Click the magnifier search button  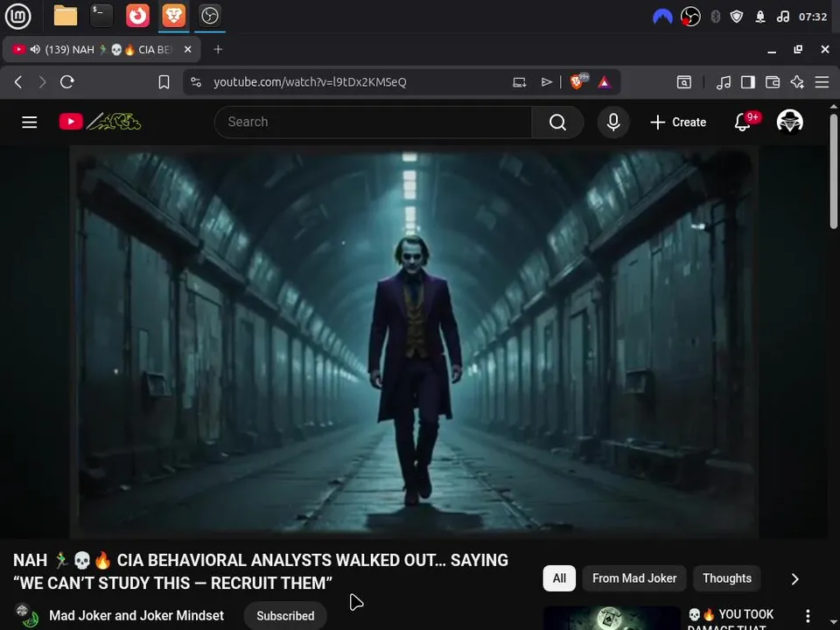click(x=557, y=122)
